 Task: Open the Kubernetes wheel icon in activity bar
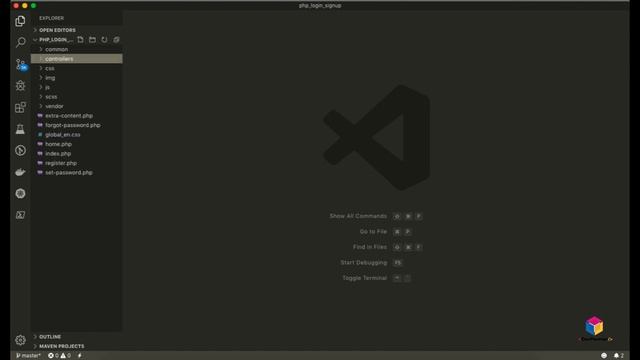[20, 193]
